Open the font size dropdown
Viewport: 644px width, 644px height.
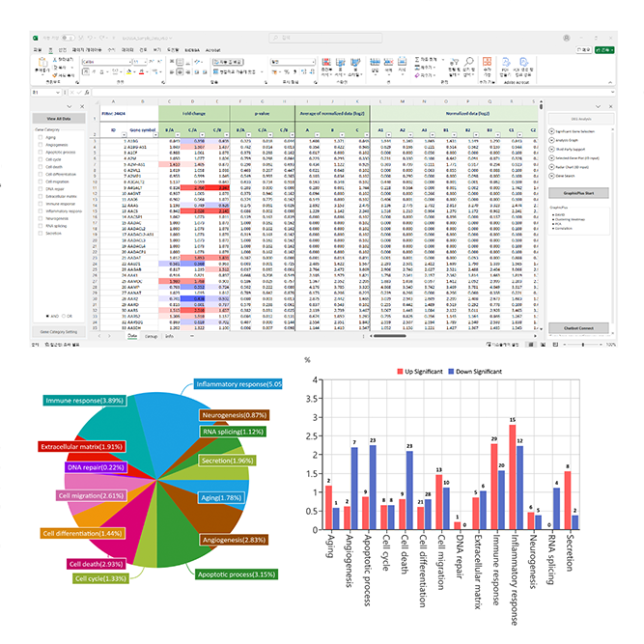[145, 62]
